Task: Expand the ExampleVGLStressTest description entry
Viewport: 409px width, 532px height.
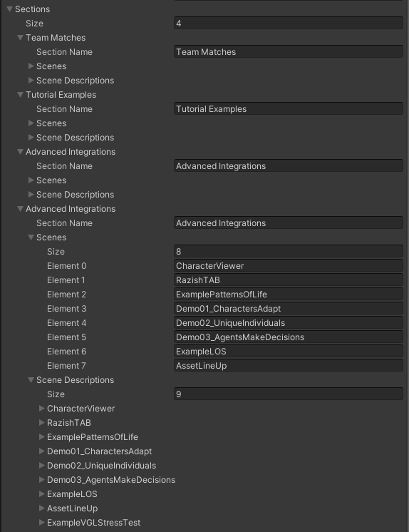Action: [42, 523]
